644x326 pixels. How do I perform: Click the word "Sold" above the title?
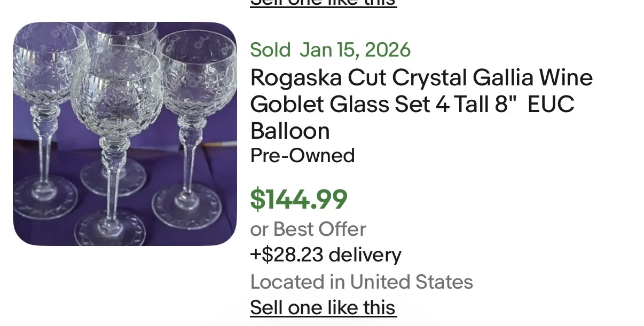click(x=270, y=50)
